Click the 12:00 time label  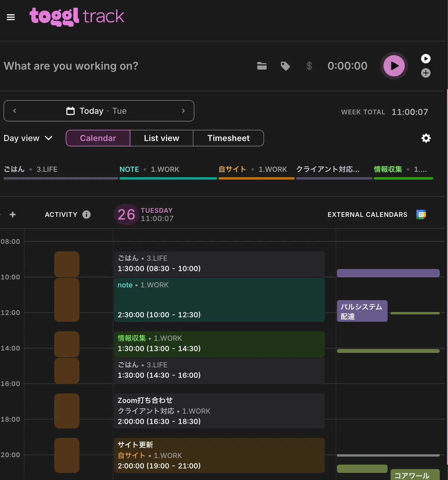[10, 313]
